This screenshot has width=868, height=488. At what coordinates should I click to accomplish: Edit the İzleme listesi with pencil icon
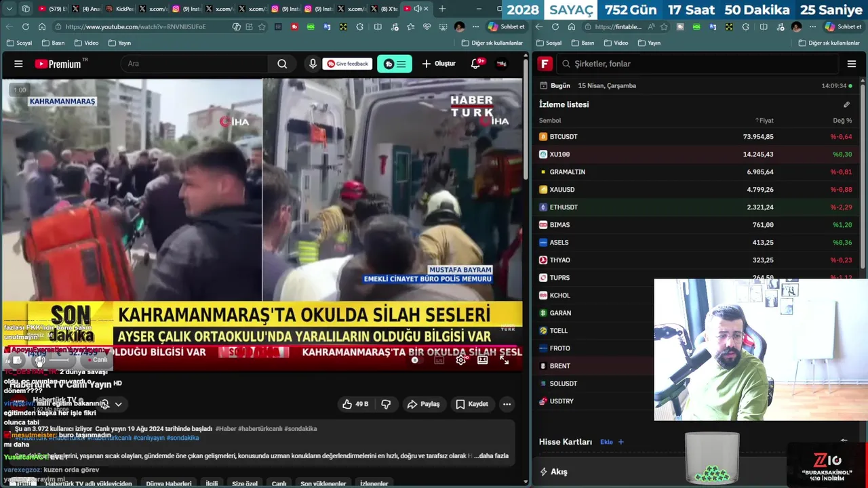pyautogui.click(x=846, y=104)
